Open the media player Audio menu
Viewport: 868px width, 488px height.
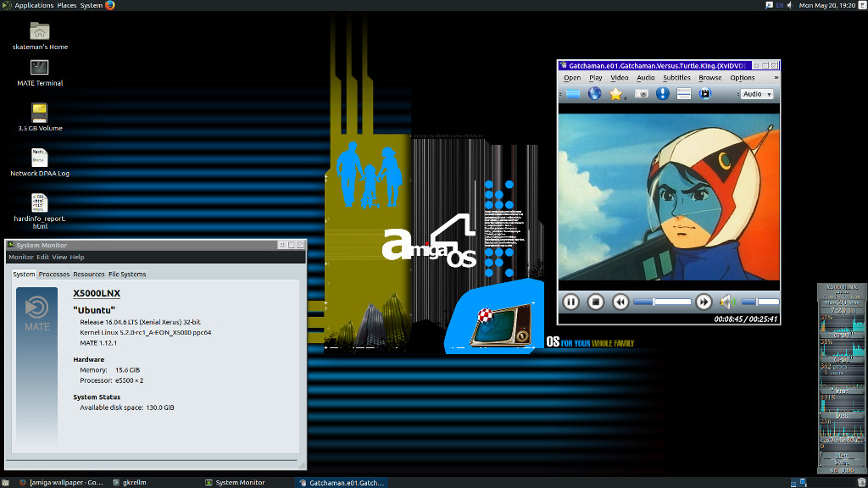click(645, 78)
